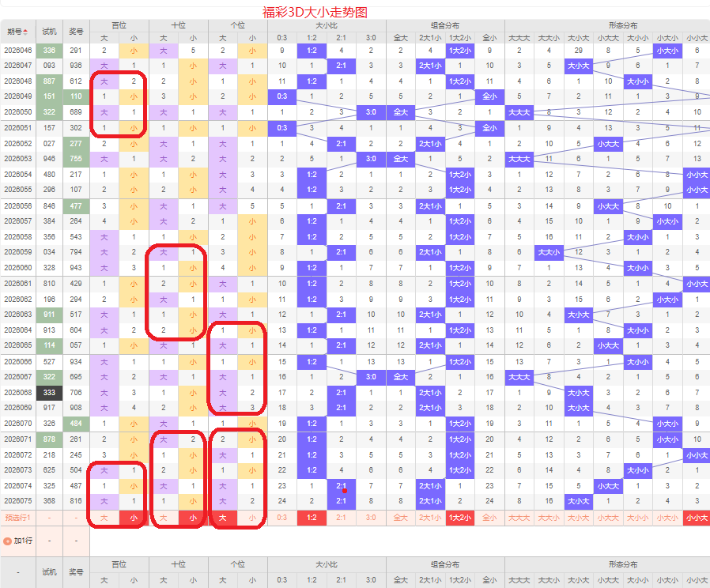This screenshot has width=710, height=588.
Task: Click highlighted 大大小 cell in row 2026059
Action: tap(549, 252)
